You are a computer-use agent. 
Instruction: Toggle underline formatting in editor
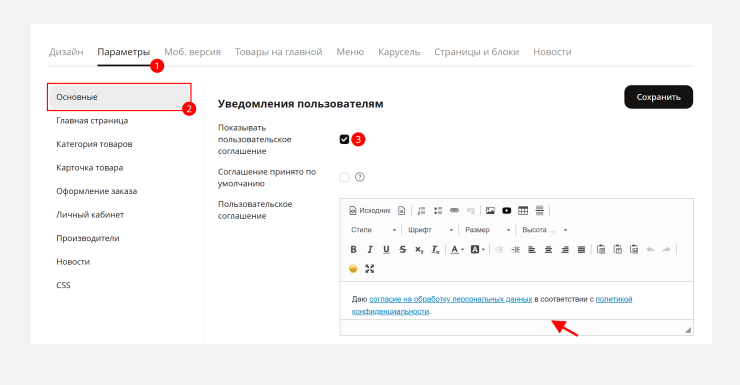click(386, 250)
